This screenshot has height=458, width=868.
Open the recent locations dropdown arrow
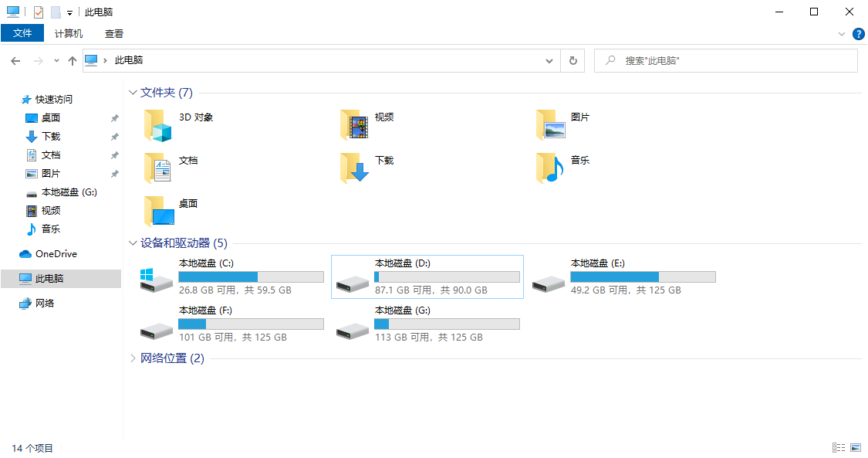(56, 61)
